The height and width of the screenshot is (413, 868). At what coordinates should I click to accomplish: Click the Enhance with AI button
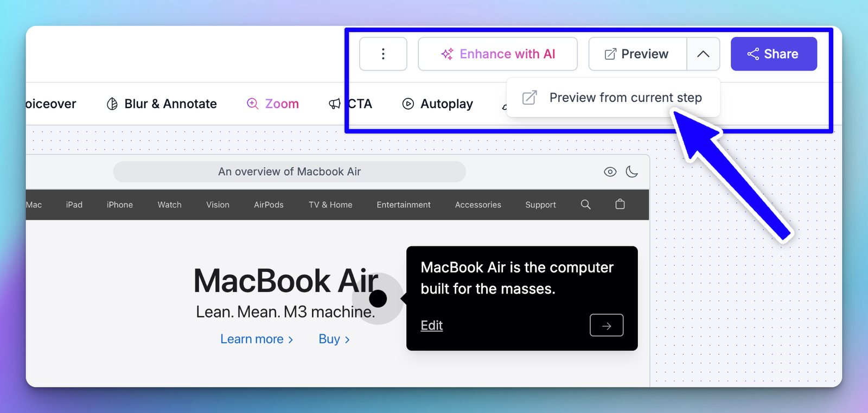(x=497, y=54)
